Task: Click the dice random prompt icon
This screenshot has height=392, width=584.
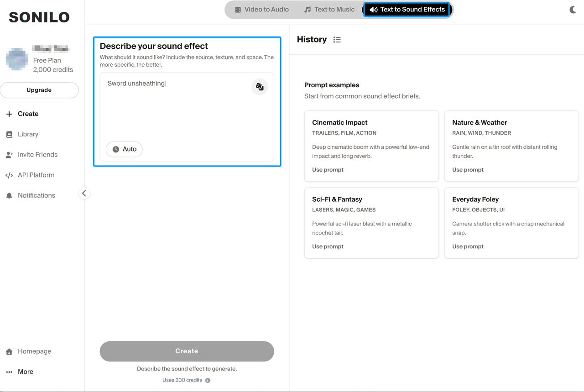Action: tap(260, 87)
